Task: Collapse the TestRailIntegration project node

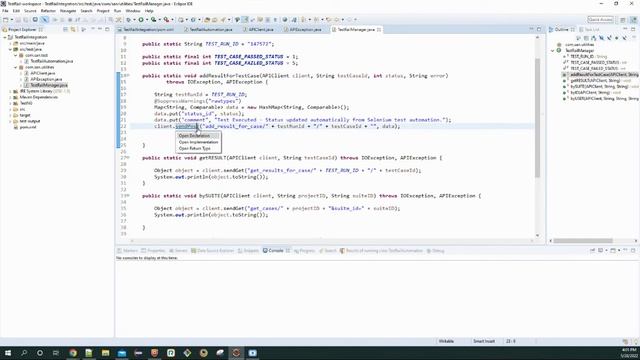Action: (5, 37)
